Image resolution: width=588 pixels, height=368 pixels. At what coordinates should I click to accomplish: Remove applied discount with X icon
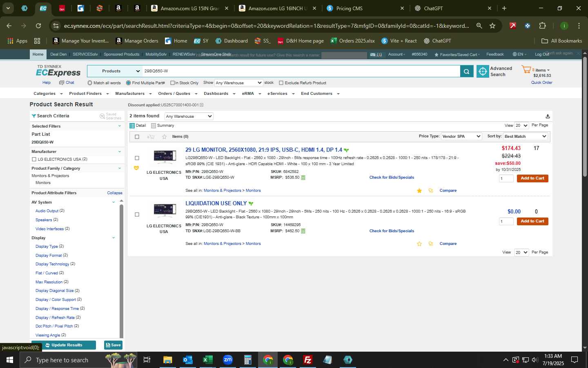tap(201, 105)
